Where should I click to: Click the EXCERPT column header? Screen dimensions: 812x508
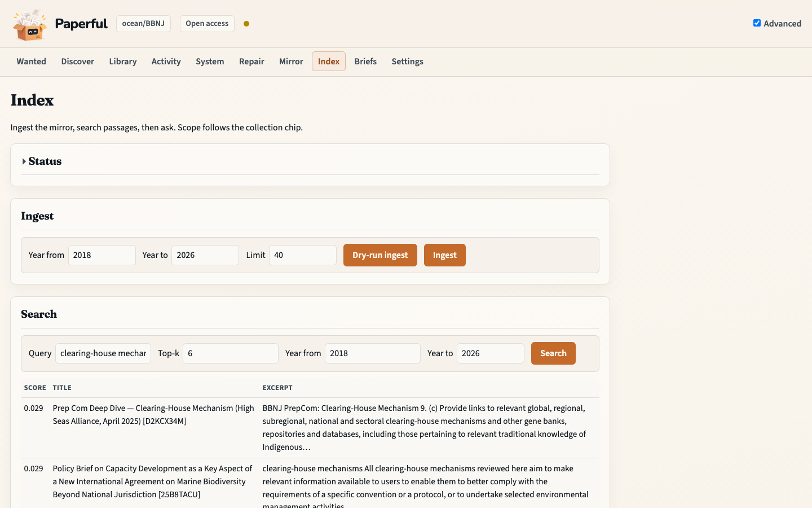pyautogui.click(x=277, y=388)
